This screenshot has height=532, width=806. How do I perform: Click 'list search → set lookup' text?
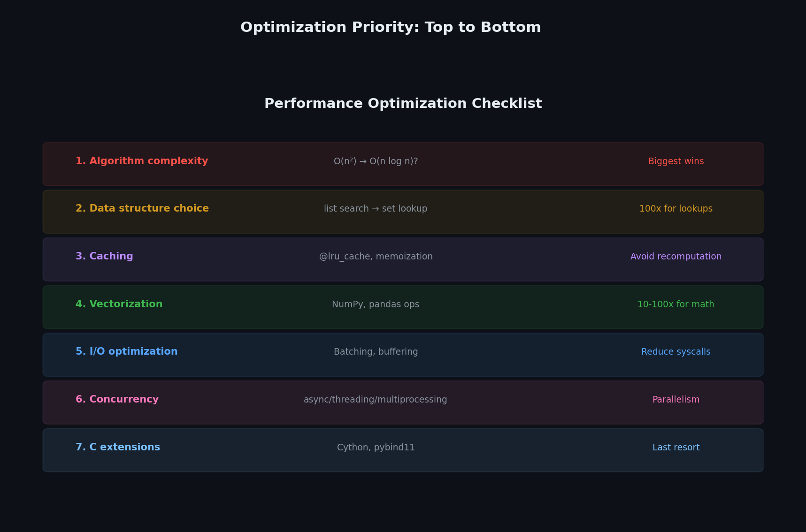coord(376,209)
